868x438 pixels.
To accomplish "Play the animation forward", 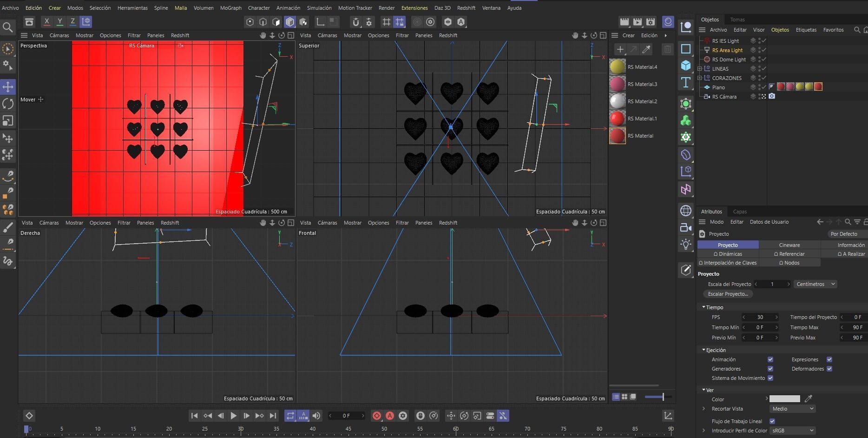I will point(234,416).
